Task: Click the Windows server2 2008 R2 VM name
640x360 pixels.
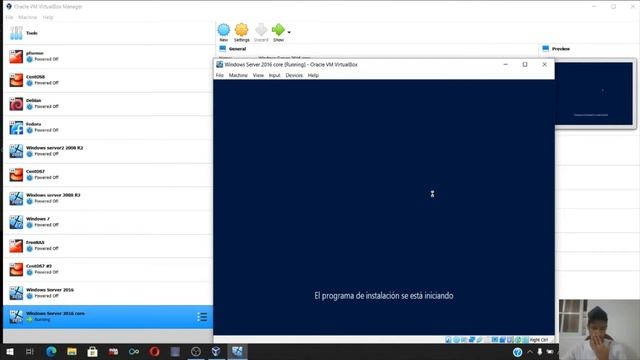Action: 55,148
